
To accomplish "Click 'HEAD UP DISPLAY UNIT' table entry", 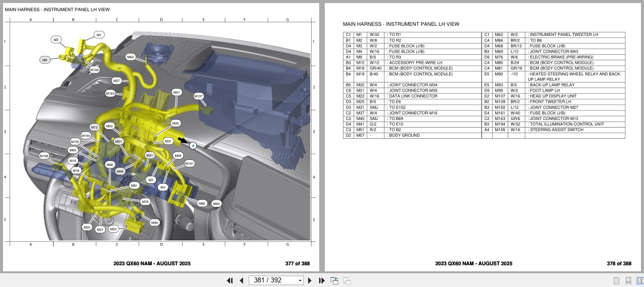I will (553, 96).
